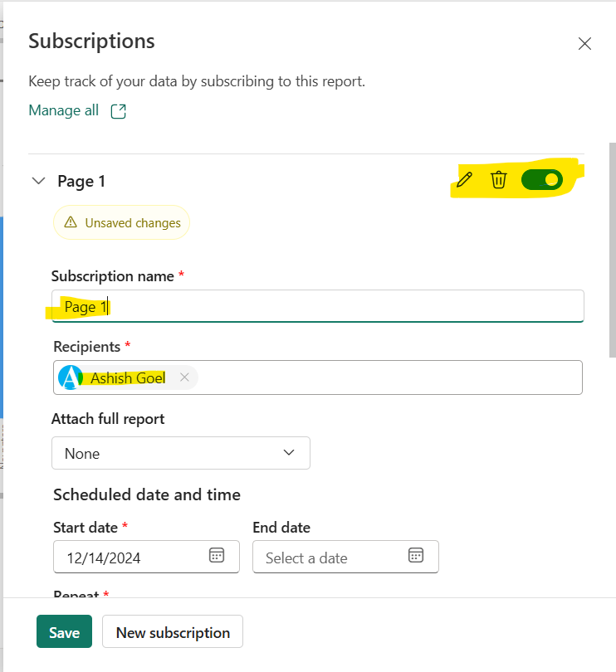Open the End date calendar picker
The height and width of the screenshot is (672, 616).
pyautogui.click(x=416, y=557)
